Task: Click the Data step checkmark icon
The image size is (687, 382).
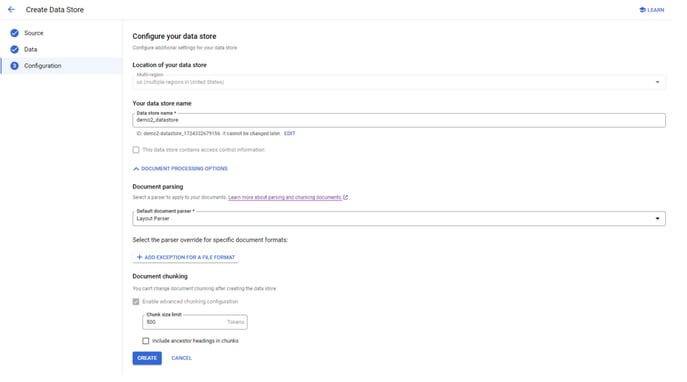Action: [x=14, y=49]
